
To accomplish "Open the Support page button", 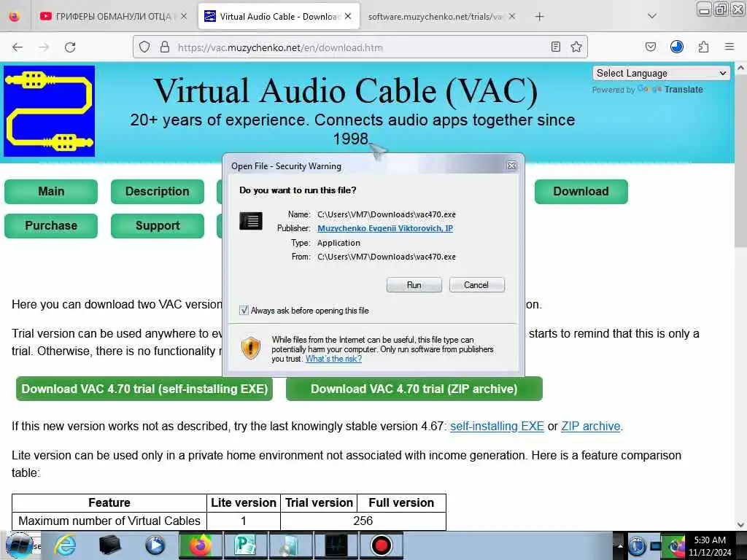I will (158, 226).
